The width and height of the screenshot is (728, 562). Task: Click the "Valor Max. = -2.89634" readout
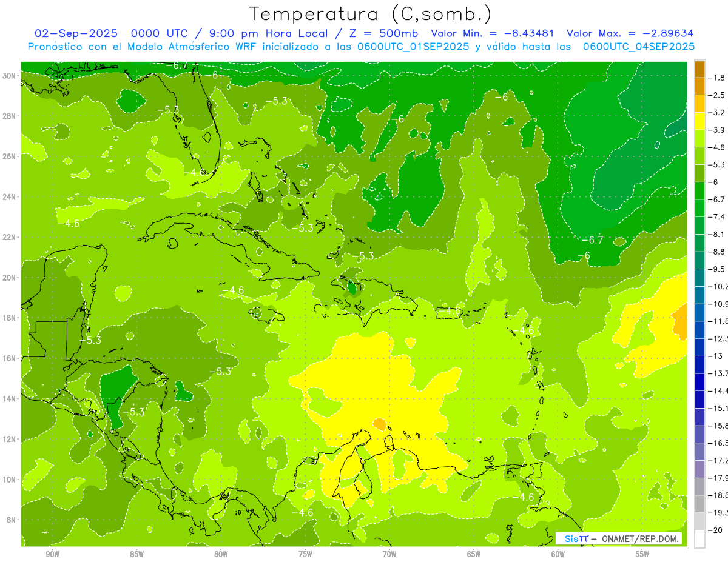click(630, 33)
